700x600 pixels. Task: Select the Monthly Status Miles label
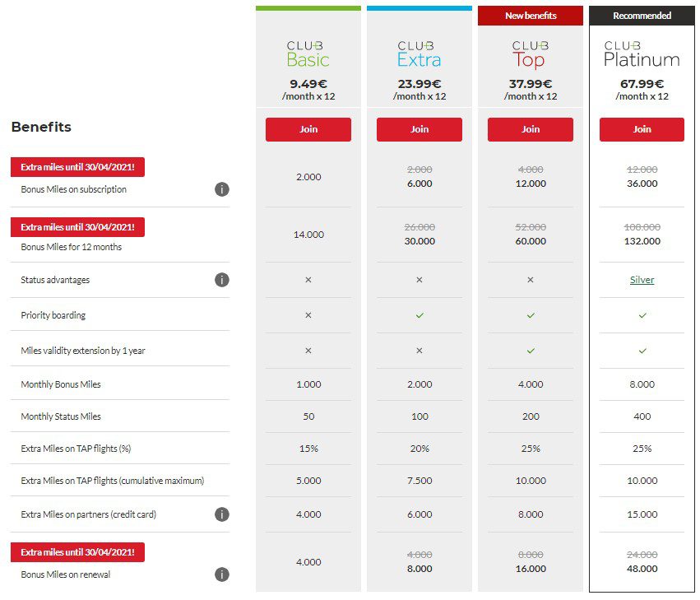click(61, 416)
